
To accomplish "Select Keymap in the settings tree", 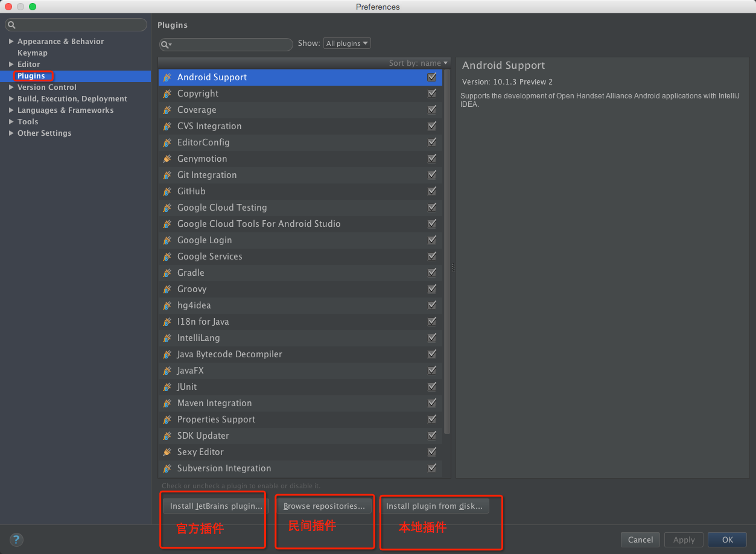I will coord(33,53).
